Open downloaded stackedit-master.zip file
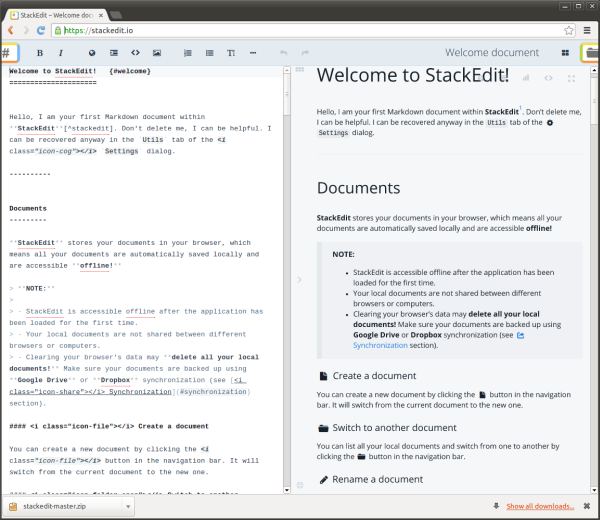The image size is (600, 520). pyautogui.click(x=54, y=506)
